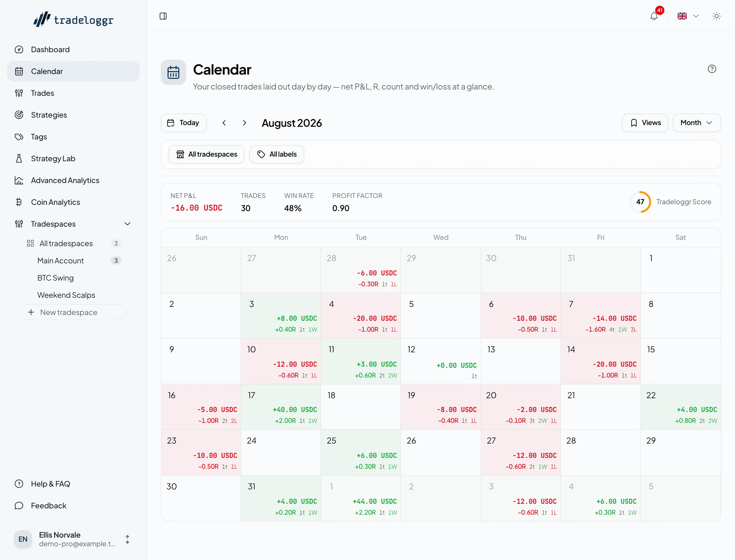The width and height of the screenshot is (735, 560).
Task: Select Weekend Scalps tradespace
Action: (73, 295)
